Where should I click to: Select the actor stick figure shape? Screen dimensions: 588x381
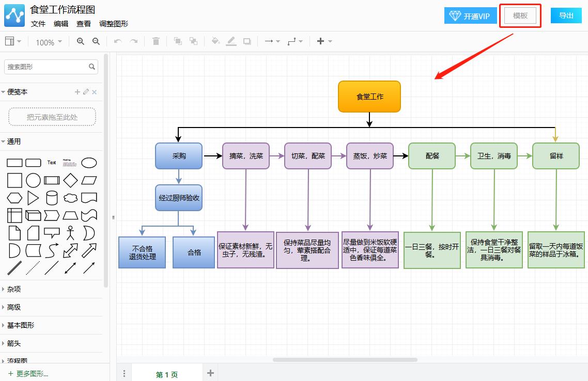click(x=70, y=233)
